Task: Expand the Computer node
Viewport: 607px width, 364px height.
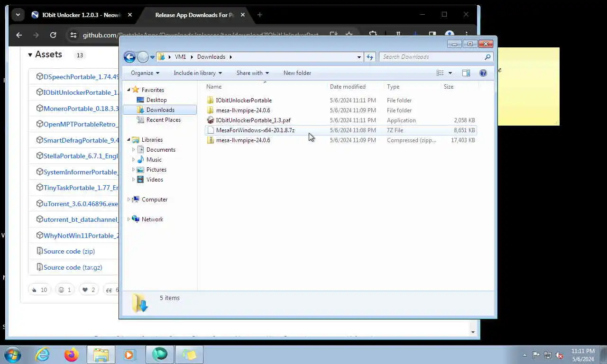Action: [x=129, y=200]
